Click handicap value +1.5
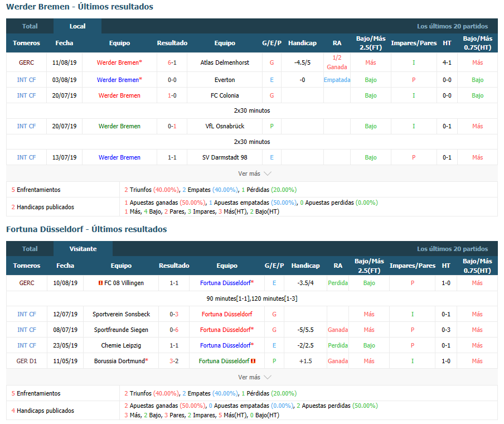Viewport: 504px width, 424px height. [306, 361]
